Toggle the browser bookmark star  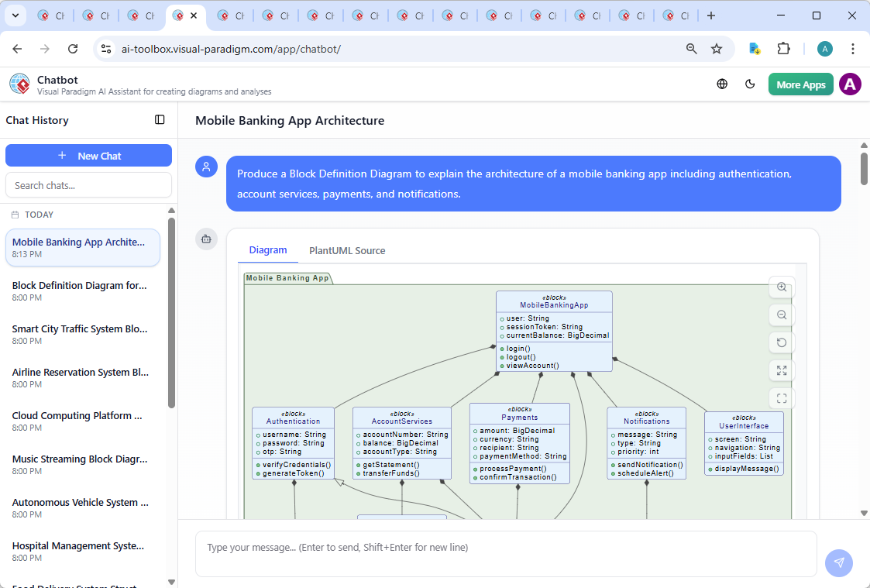717,48
